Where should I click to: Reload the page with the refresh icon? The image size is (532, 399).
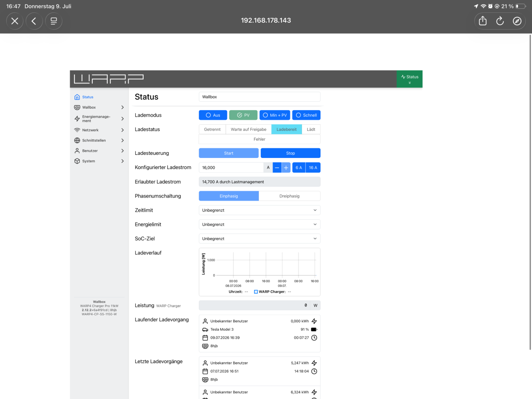click(x=500, y=21)
